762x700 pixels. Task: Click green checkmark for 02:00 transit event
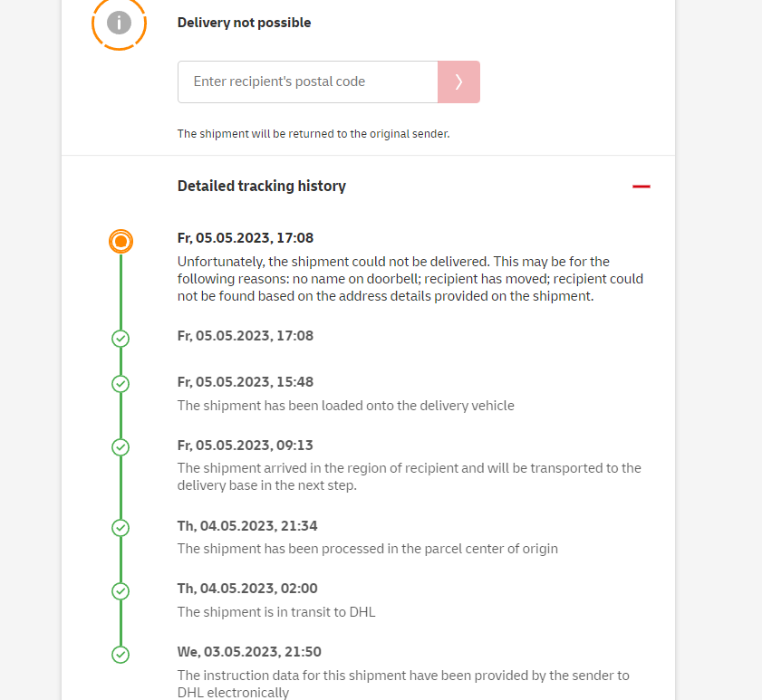(121, 591)
